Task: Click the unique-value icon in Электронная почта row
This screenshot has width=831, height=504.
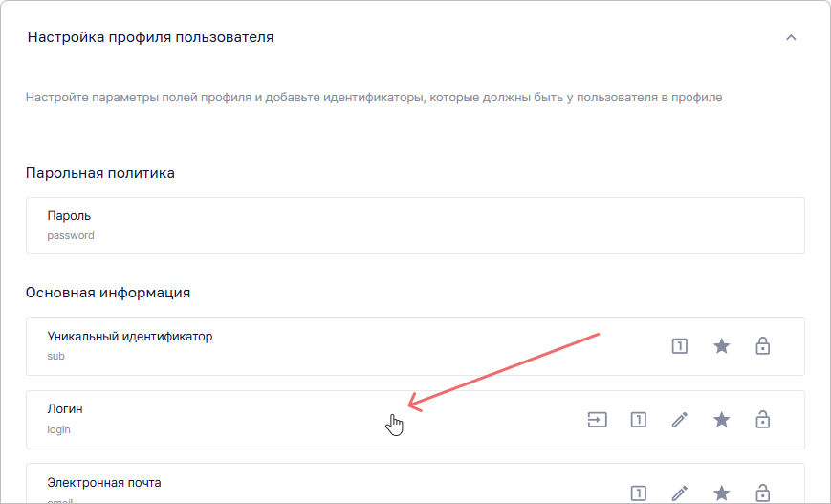Action: pyautogui.click(x=639, y=493)
